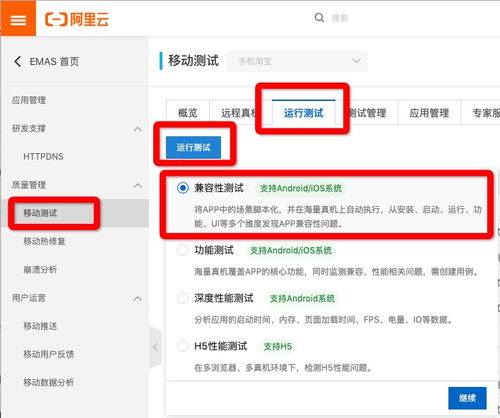
Task: Collapse the sidebar with the arrow handle
Action: (155, 347)
